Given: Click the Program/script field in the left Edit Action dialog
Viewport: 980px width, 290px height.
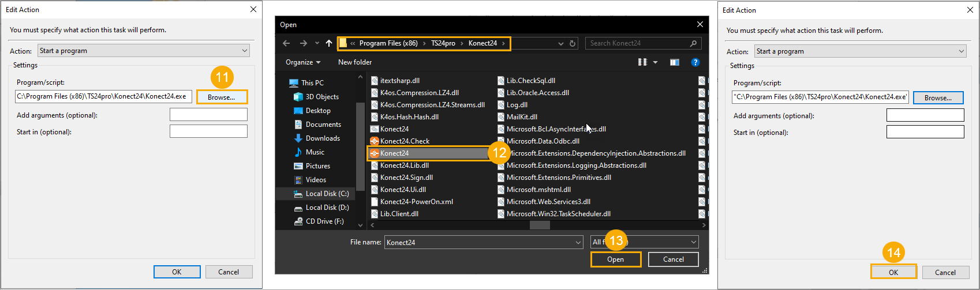Looking at the screenshot, I should pos(103,96).
